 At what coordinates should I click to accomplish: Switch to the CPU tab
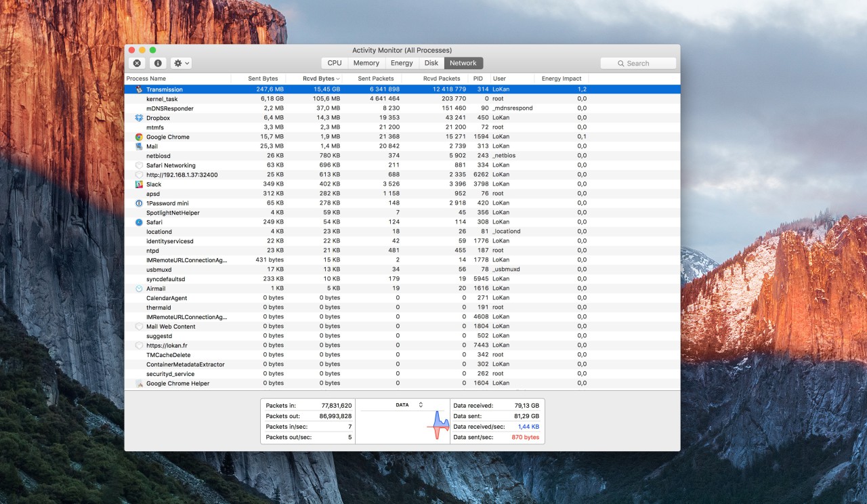click(335, 63)
